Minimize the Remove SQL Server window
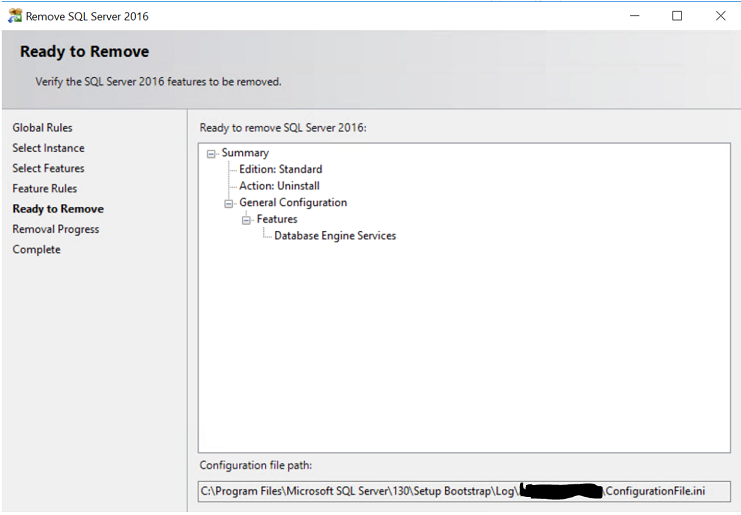741x515 pixels. pyautogui.click(x=632, y=16)
